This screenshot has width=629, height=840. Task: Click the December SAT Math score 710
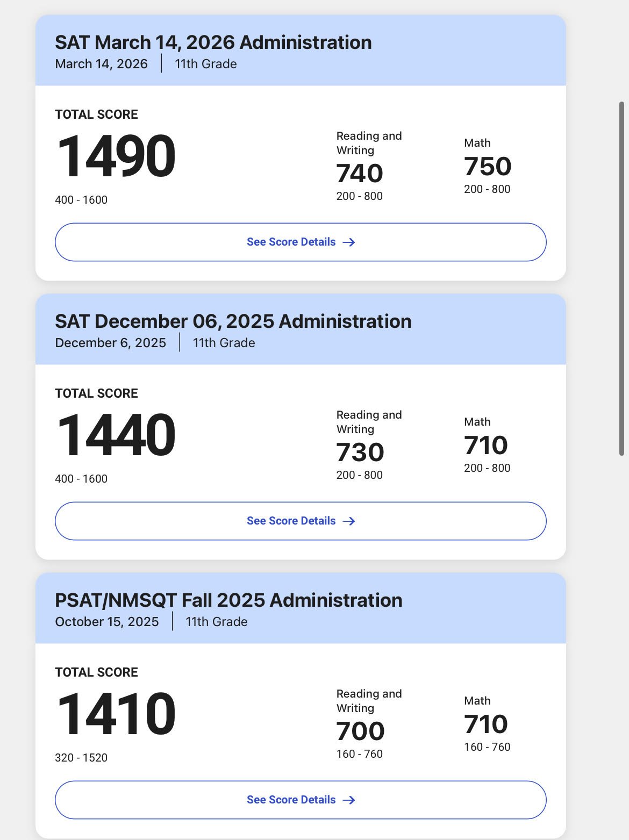[486, 445]
